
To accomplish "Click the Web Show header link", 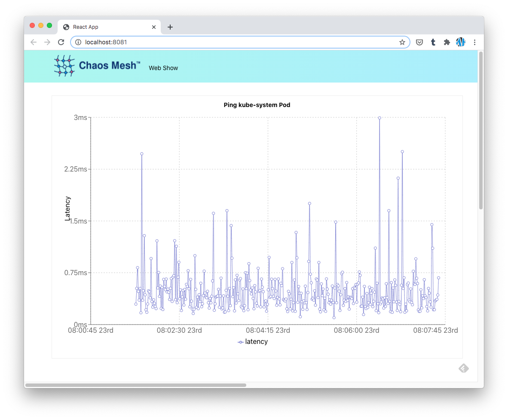I will pyautogui.click(x=163, y=68).
